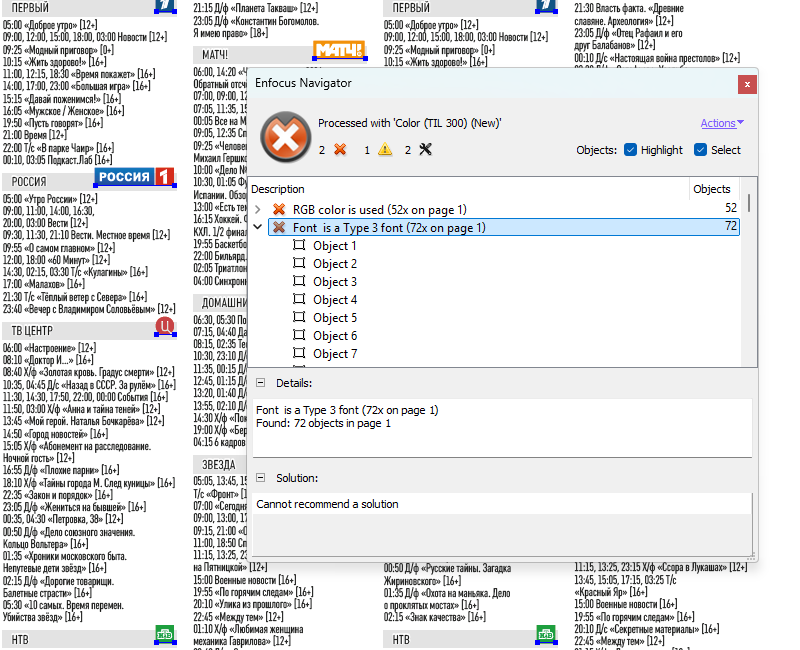This screenshot has height=650, width=800.
Task: Click the Object 3 frame icon
Action: click(x=299, y=281)
